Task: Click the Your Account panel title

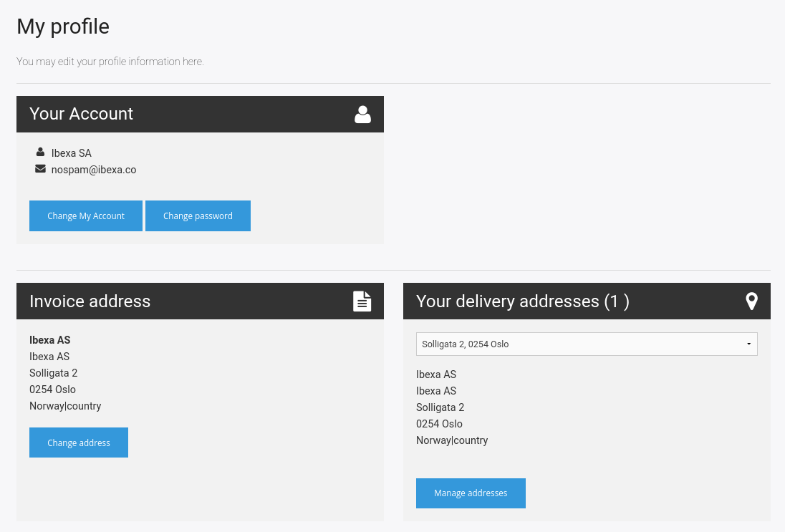Action: pyautogui.click(x=81, y=114)
